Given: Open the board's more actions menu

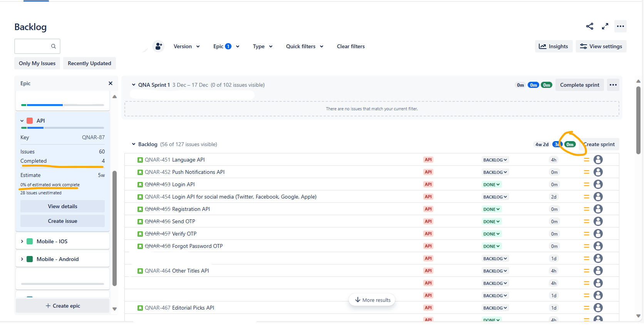Looking at the screenshot, I should (x=621, y=26).
